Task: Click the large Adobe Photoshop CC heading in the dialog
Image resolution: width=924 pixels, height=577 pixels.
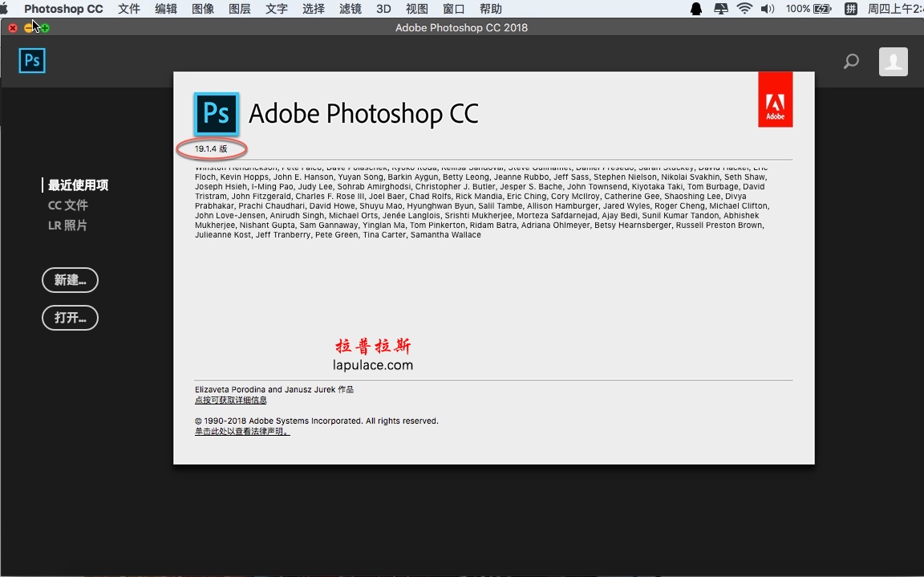Action: [363, 114]
